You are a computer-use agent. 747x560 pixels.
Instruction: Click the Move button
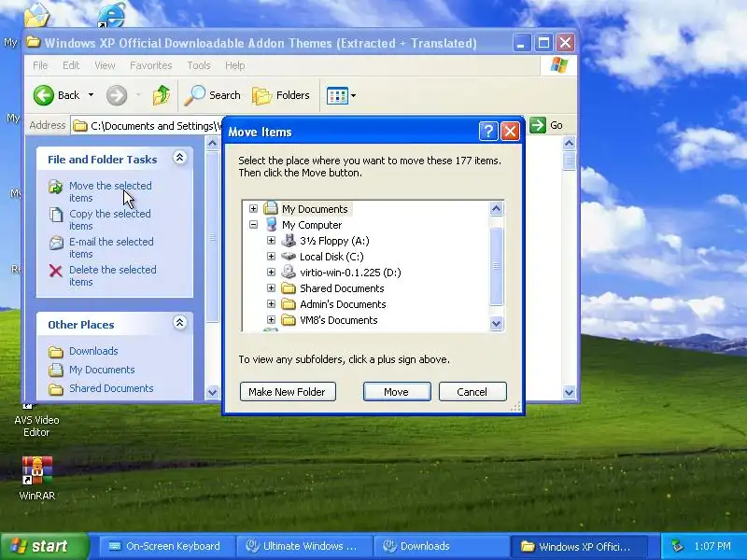397,391
